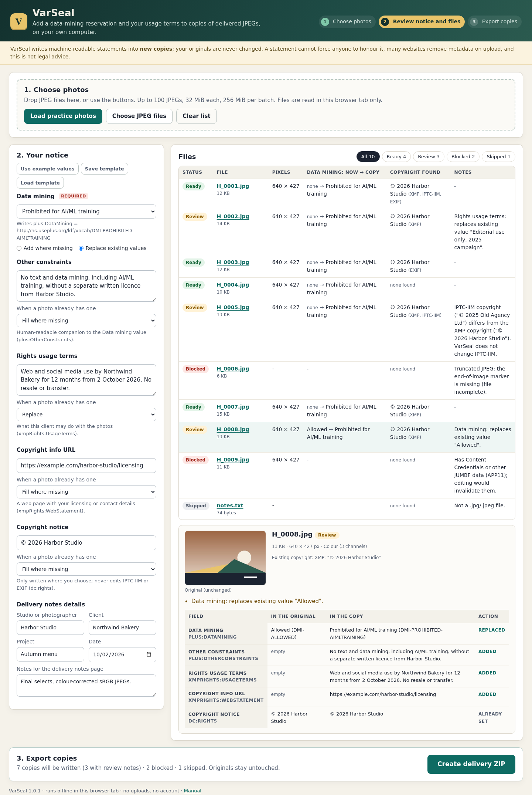The width and height of the screenshot is (532, 795).
Task: Open file link H_0002.jpg
Action: click(233, 216)
